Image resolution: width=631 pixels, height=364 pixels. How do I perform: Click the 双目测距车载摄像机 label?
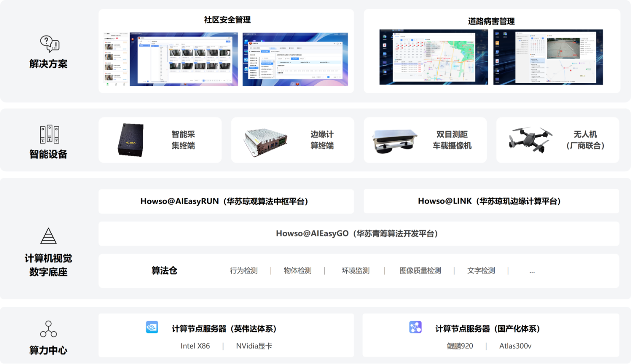[x=452, y=140]
